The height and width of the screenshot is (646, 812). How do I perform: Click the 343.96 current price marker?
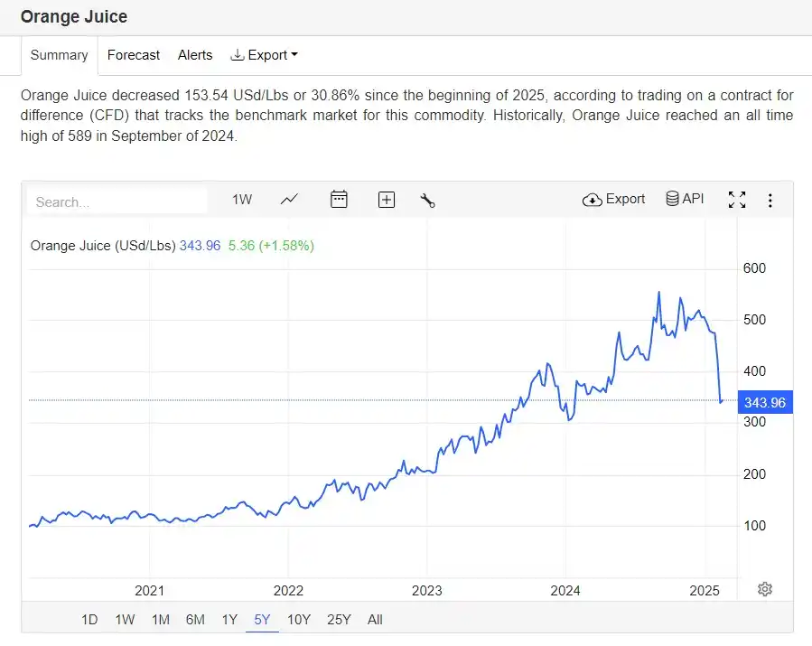click(764, 403)
